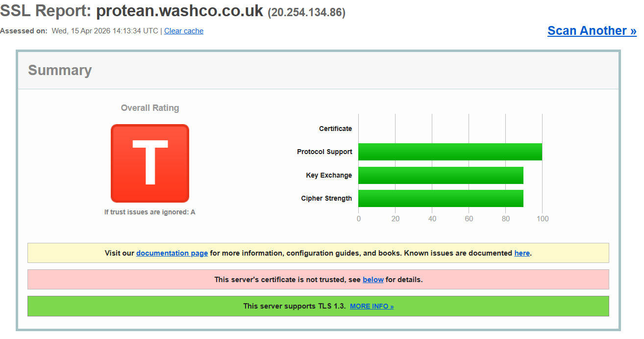This screenshot has height=339, width=644.
Task: Click the red T overall rating badge
Action: [x=150, y=163]
